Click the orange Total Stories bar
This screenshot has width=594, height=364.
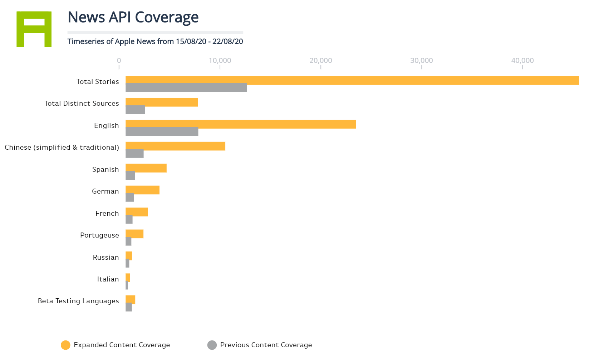pyautogui.click(x=352, y=80)
